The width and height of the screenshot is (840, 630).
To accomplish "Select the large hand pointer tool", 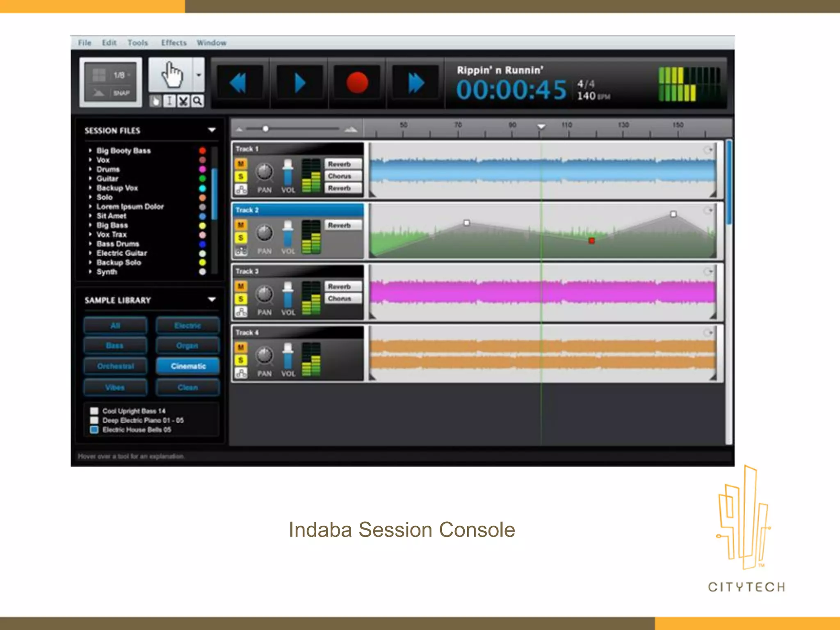I will coord(171,75).
